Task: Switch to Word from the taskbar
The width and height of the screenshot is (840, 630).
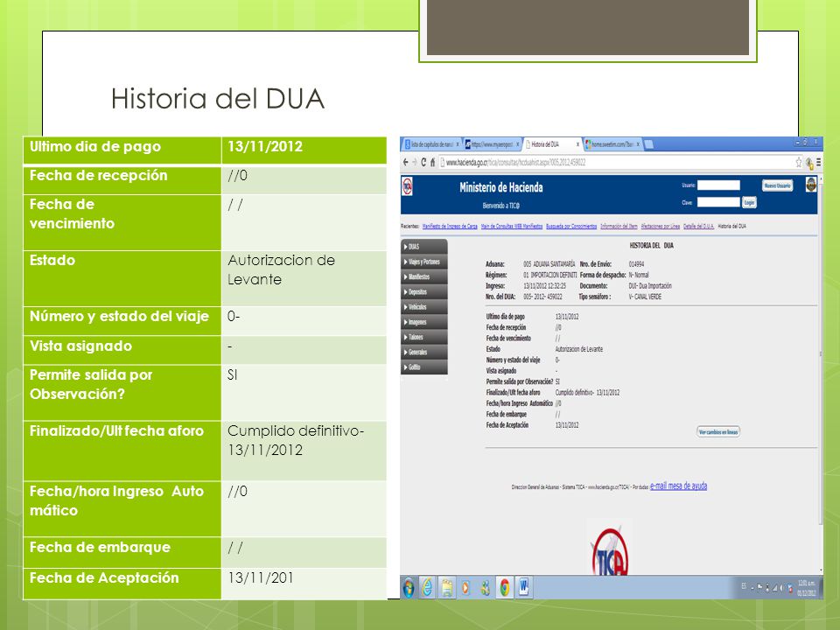Action: tap(523, 588)
